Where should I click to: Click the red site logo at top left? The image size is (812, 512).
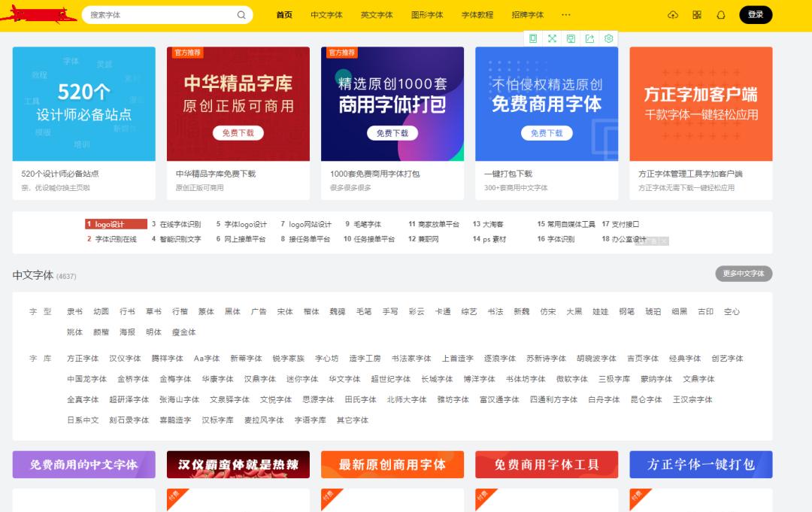point(38,14)
